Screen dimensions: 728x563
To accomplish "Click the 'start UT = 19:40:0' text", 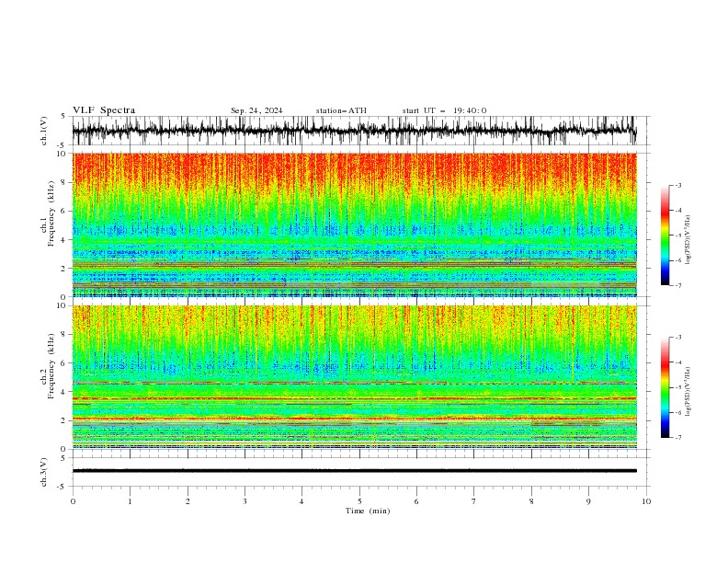I will point(444,110).
